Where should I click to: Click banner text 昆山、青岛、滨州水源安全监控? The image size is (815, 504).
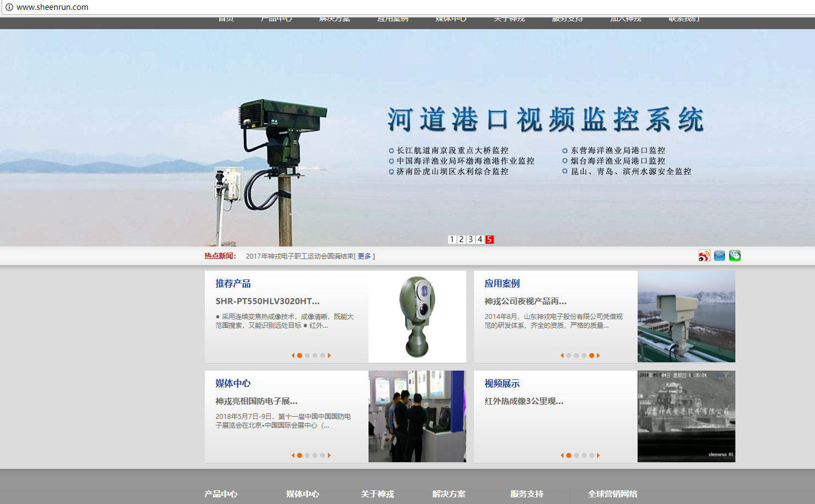click(631, 171)
